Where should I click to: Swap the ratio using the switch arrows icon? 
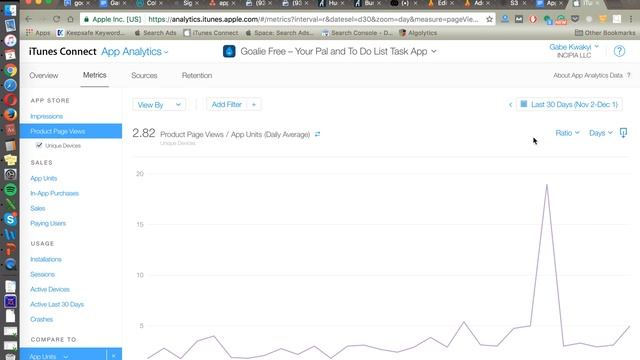click(317, 134)
